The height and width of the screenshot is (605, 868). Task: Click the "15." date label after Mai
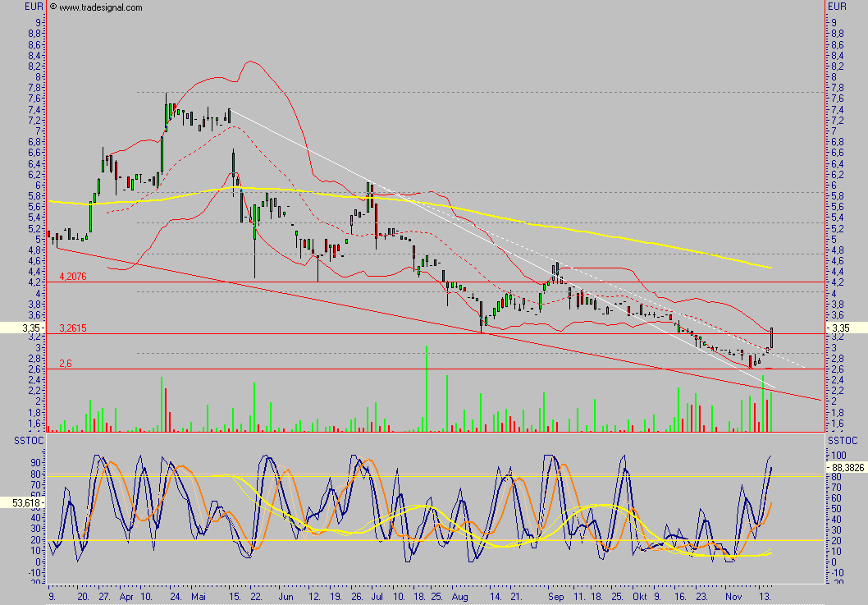pyautogui.click(x=235, y=597)
